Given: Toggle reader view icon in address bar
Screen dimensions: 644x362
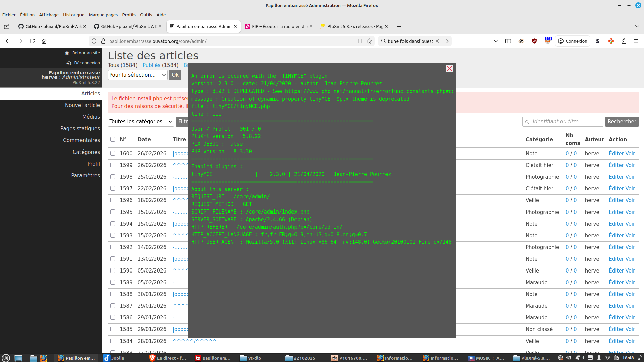Looking at the screenshot, I should coord(360,41).
